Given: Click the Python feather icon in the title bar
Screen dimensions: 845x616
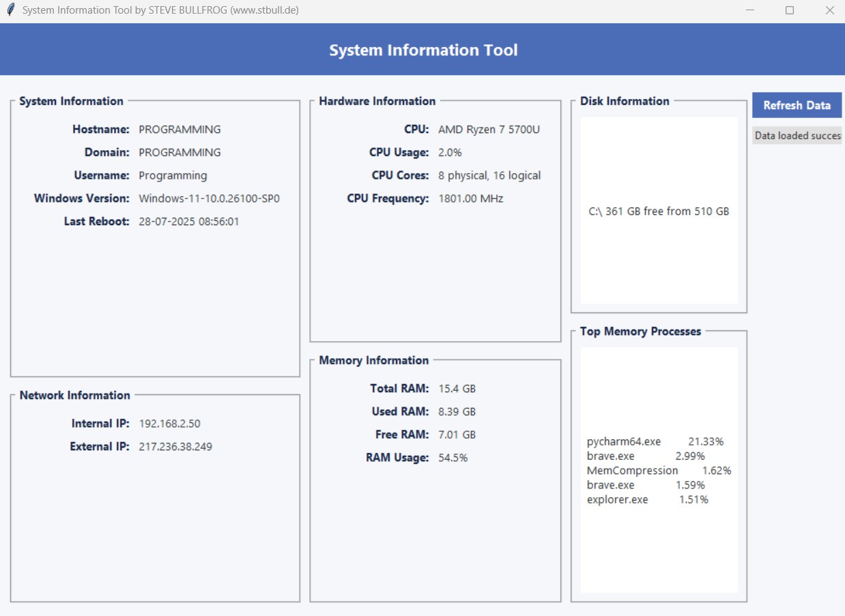Looking at the screenshot, I should tap(10, 10).
